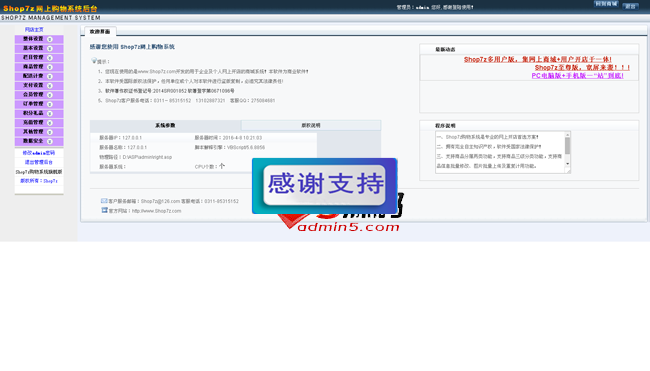The width and height of the screenshot is (650, 371).
Task: Click the 退出 button in header
Action: [x=631, y=6]
